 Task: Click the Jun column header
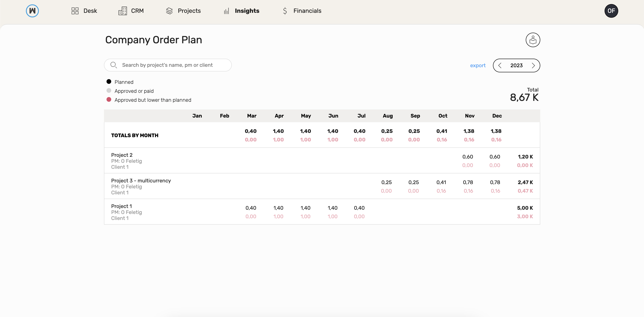333,116
